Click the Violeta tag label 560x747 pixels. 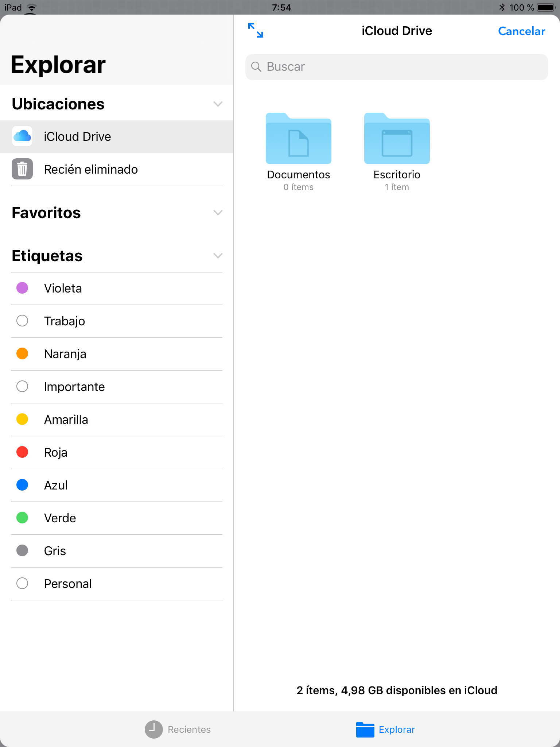click(x=63, y=289)
